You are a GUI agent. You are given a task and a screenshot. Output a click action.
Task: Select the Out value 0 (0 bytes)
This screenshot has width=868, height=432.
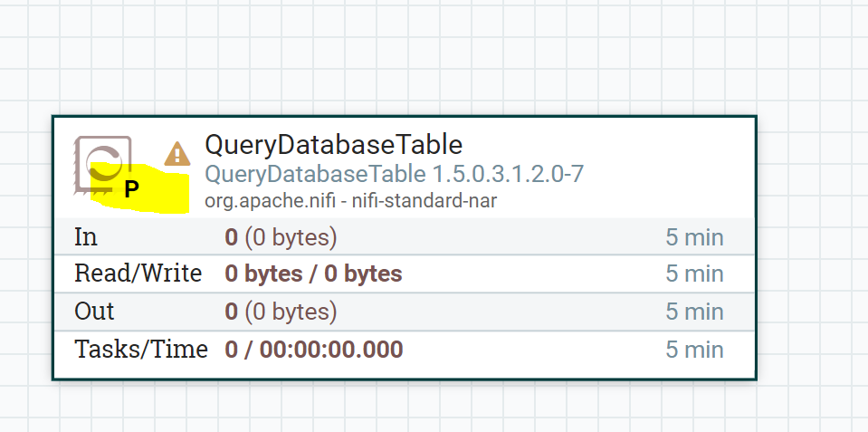point(281,312)
